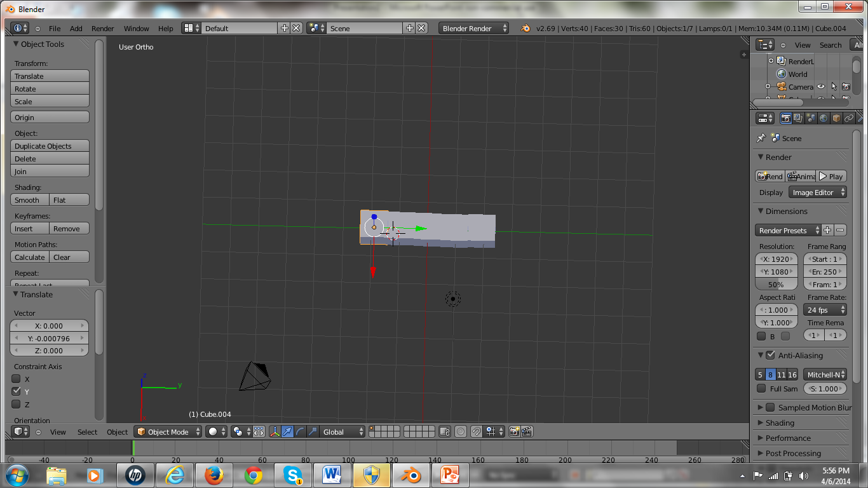The height and width of the screenshot is (488, 868).
Task: Click the Render Layers properties icon
Action: (x=798, y=118)
